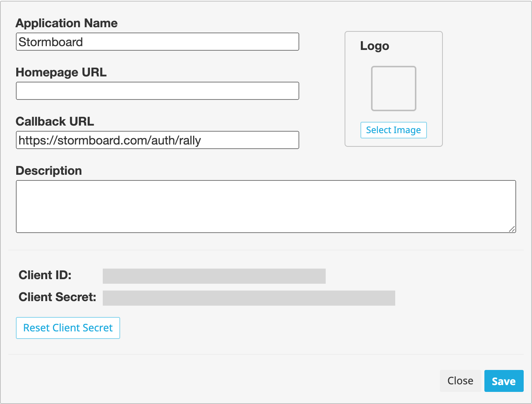Click the Description label
The height and width of the screenshot is (404, 532).
click(49, 171)
